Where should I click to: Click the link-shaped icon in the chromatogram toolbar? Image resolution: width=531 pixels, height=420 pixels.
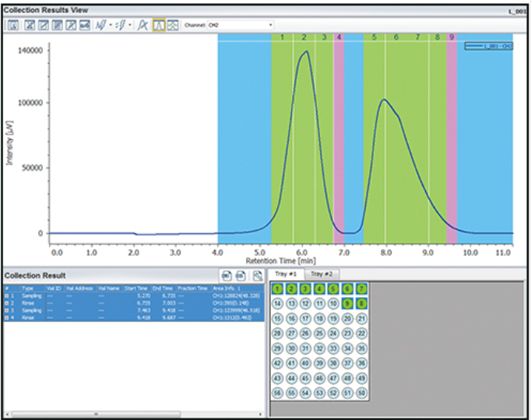(x=84, y=25)
